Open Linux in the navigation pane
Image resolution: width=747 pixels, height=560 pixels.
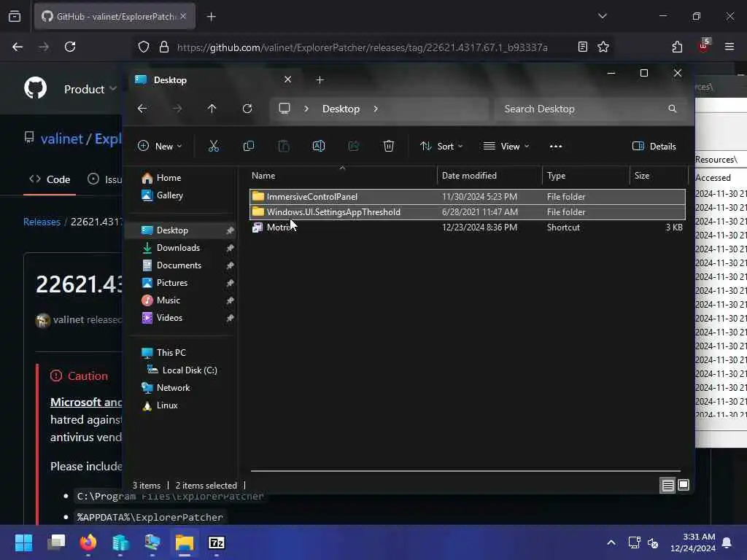[x=167, y=405]
